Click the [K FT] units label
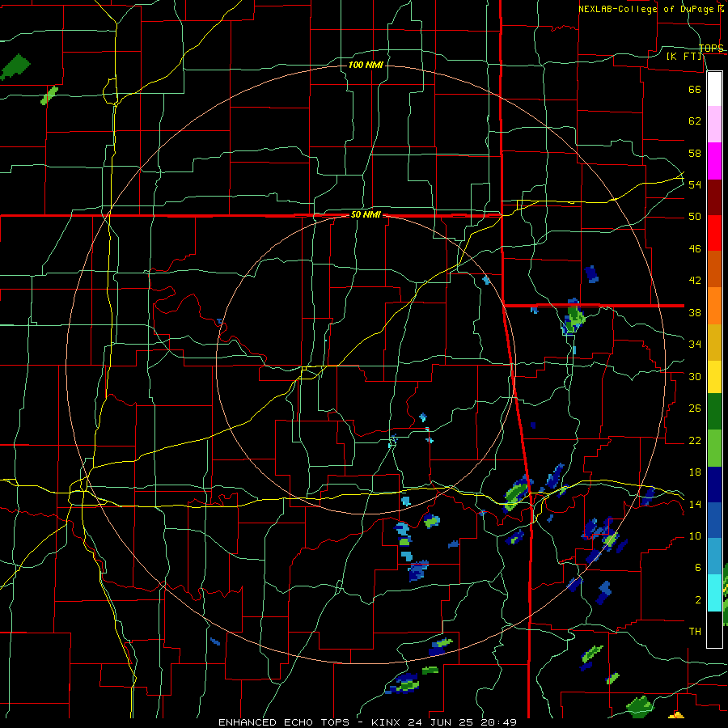This screenshot has height=728, width=728. pos(684,57)
